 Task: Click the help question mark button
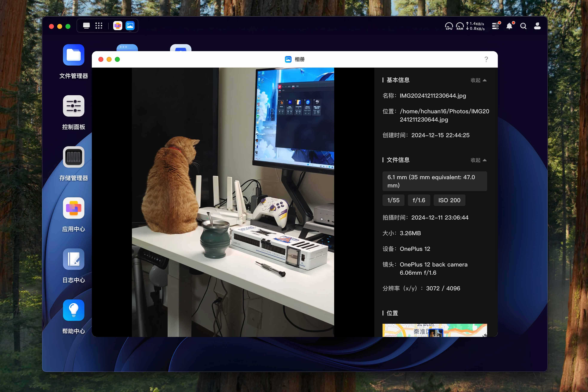tap(486, 59)
